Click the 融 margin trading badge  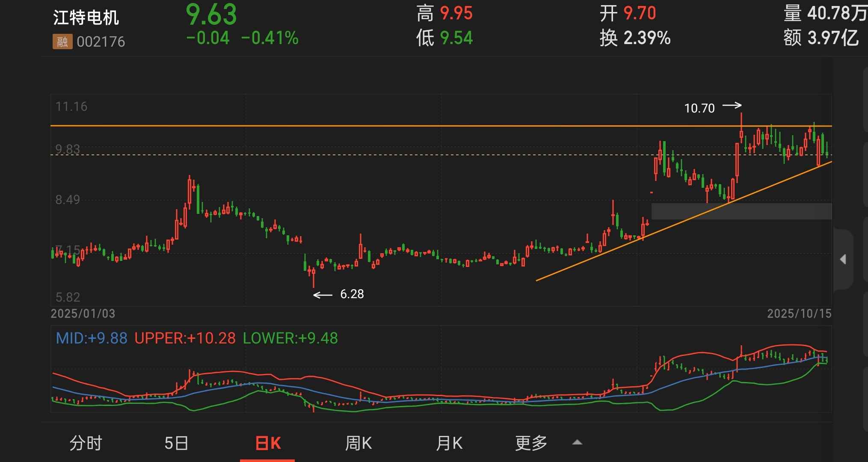(x=62, y=41)
